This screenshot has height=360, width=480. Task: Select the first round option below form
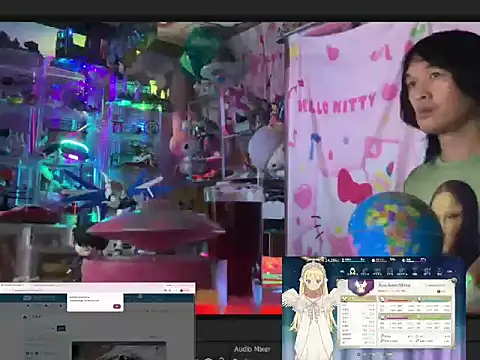click(28, 353)
